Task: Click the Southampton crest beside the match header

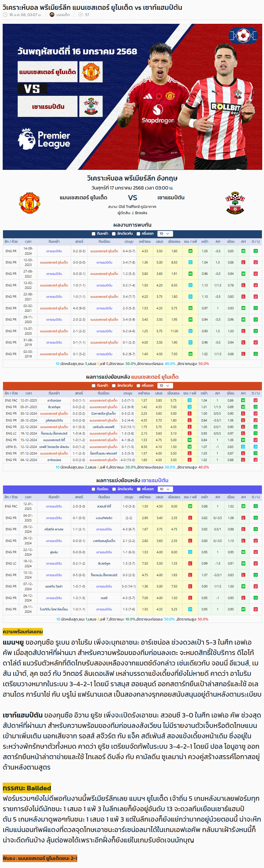Action: pyautogui.click(x=235, y=203)
